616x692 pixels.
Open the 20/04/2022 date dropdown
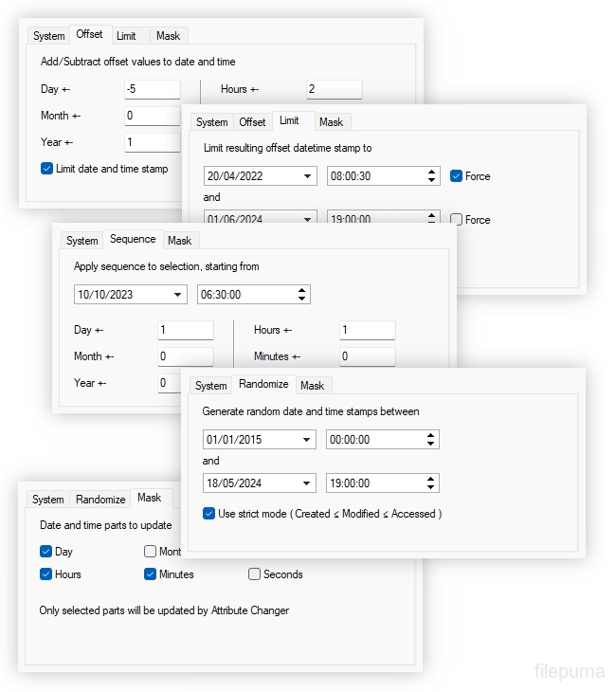click(308, 176)
